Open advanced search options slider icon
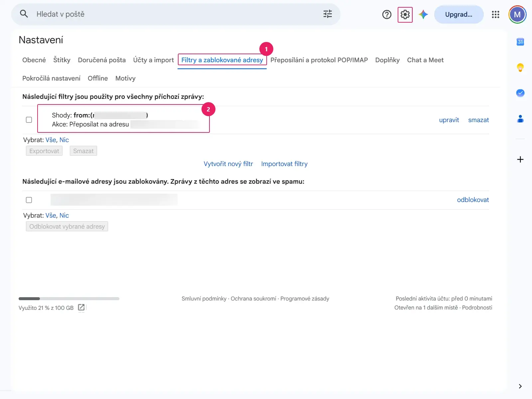The height and width of the screenshot is (399, 532). point(328,14)
